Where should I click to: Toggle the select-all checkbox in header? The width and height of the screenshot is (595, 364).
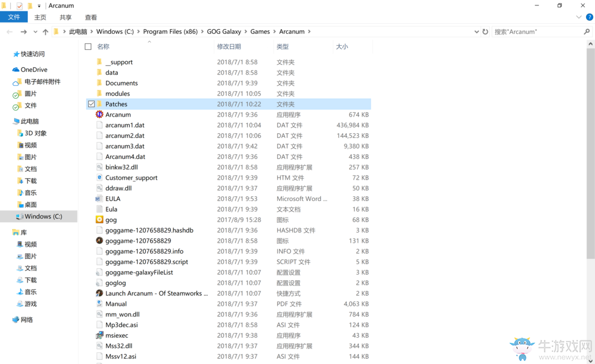point(88,46)
